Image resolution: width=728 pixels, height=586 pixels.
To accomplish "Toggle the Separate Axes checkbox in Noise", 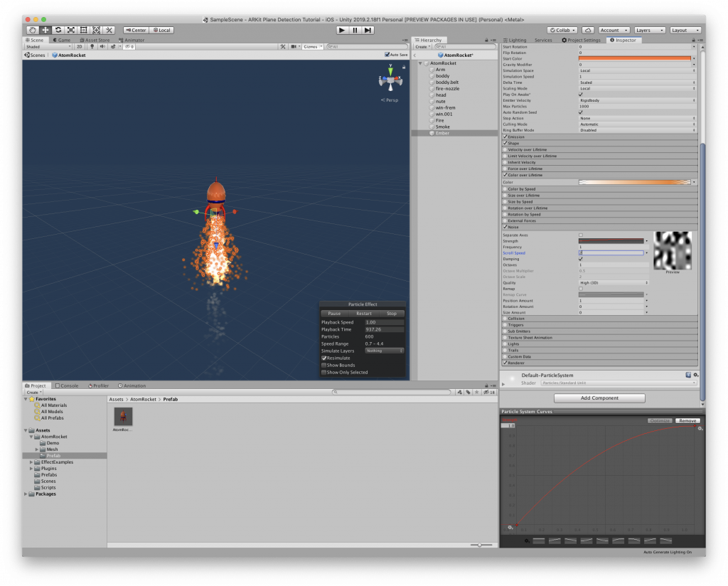I will point(580,235).
